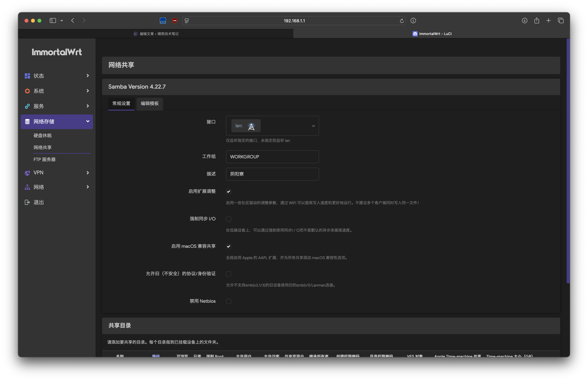Show the tab overview icon
The image size is (588, 381).
point(561,21)
